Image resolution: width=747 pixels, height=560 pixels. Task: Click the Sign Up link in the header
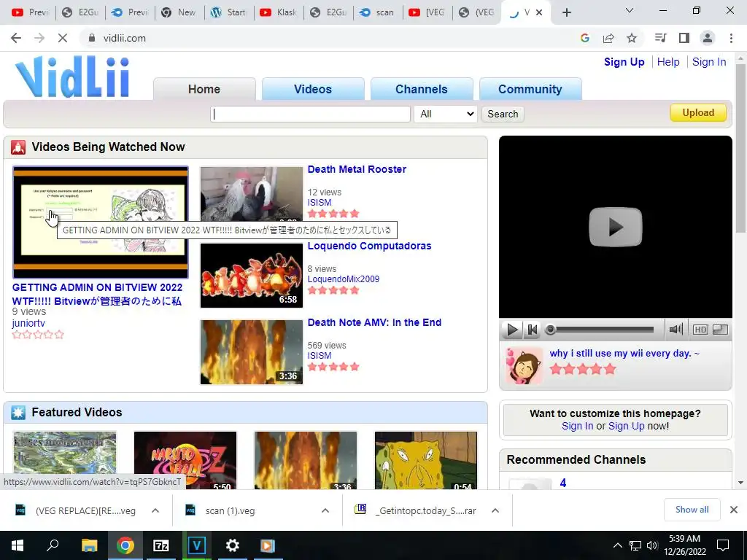pyautogui.click(x=624, y=62)
